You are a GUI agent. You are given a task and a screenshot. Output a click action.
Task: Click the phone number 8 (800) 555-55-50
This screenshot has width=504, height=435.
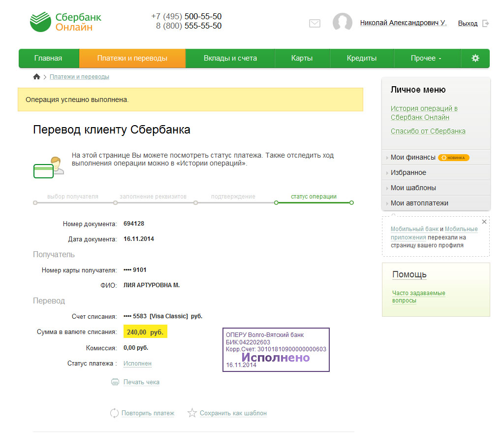click(x=189, y=26)
